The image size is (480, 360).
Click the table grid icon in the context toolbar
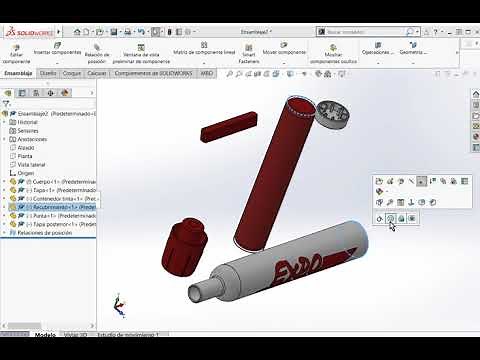464,181
